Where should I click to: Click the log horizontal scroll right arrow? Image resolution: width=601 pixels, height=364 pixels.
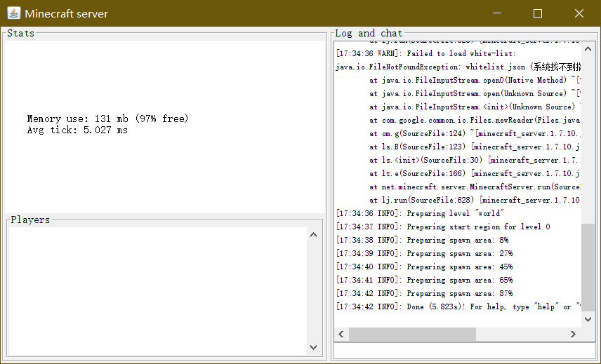[574, 334]
